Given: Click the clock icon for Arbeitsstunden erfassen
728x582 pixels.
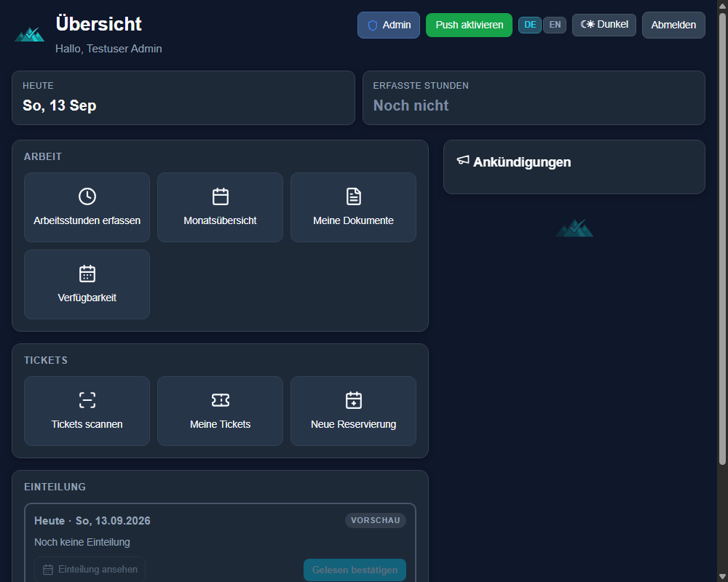Looking at the screenshot, I should 87,196.
